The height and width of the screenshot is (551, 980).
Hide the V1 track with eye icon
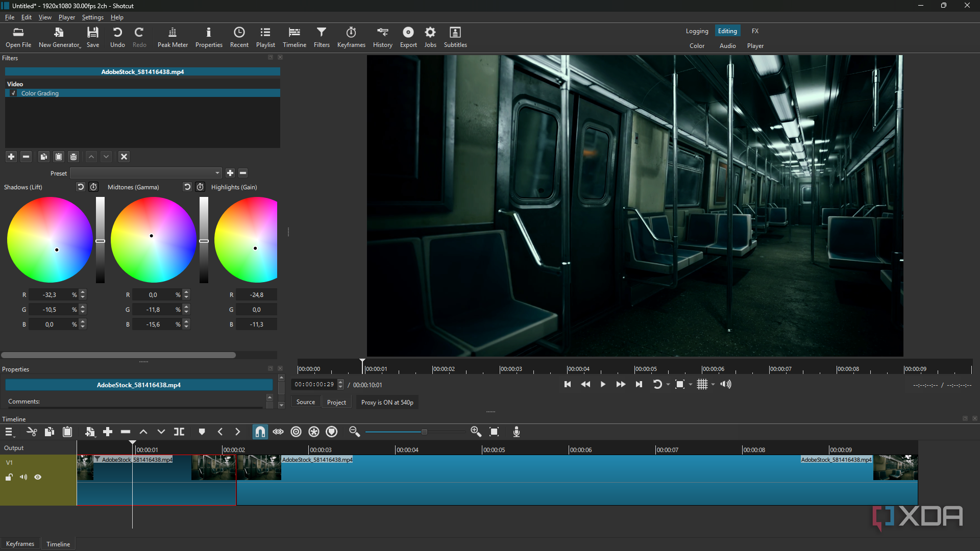[x=38, y=477]
